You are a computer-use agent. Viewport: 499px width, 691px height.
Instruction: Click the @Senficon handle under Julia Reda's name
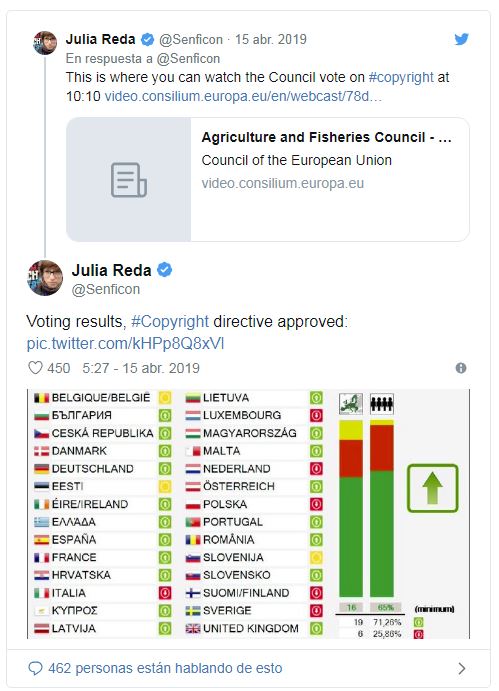pos(106,289)
